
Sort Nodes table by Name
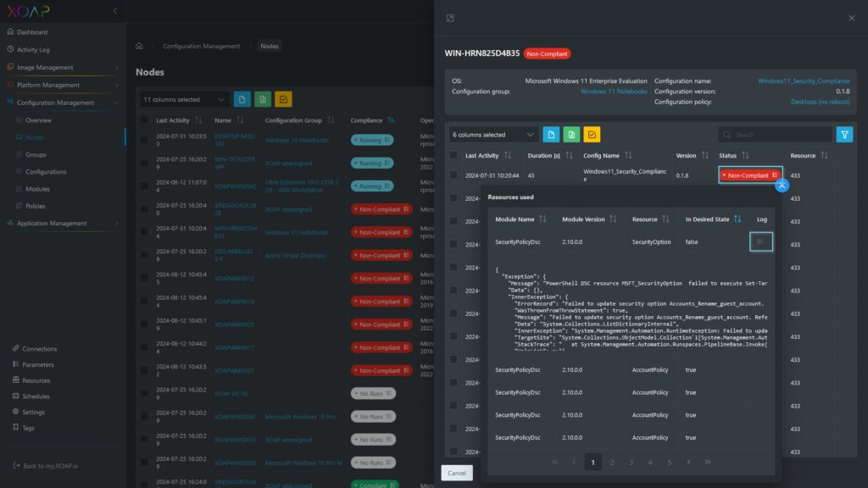240,120
